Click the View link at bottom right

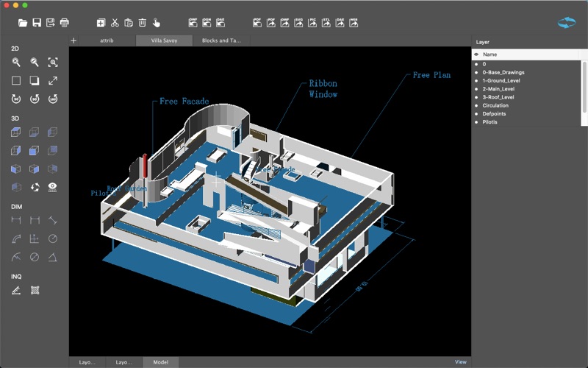click(460, 362)
